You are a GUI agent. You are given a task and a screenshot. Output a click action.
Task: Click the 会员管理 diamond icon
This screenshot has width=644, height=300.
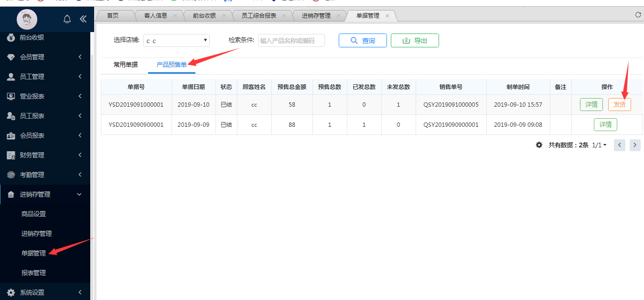pos(11,57)
